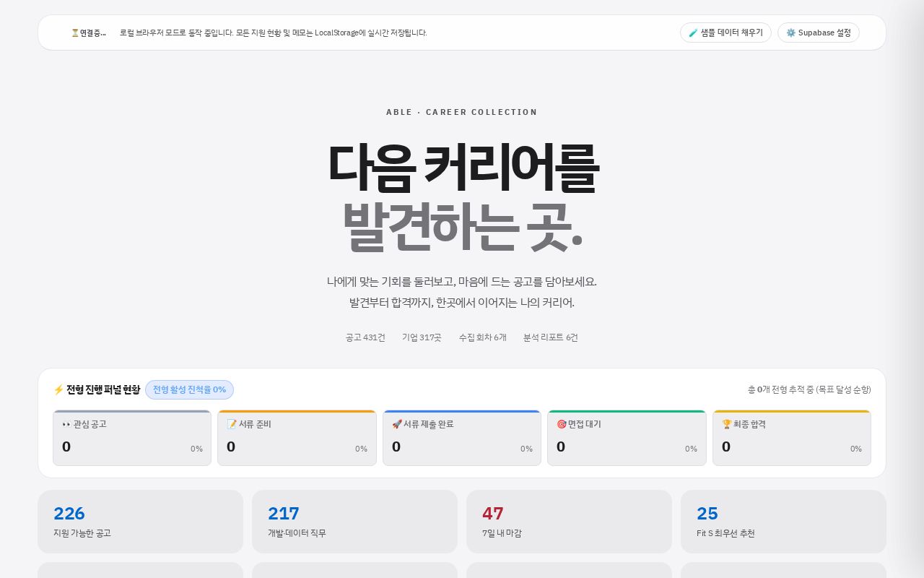Open the 25 Fit S 최우선 추천 card

point(783,522)
